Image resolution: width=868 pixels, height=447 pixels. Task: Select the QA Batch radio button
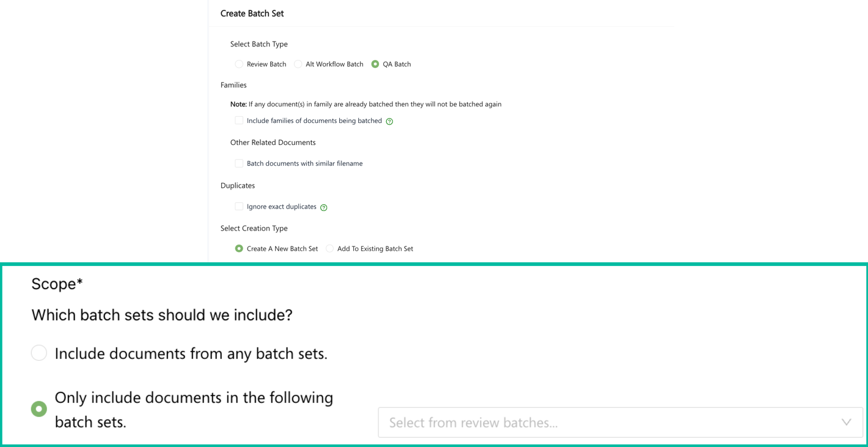coord(375,64)
